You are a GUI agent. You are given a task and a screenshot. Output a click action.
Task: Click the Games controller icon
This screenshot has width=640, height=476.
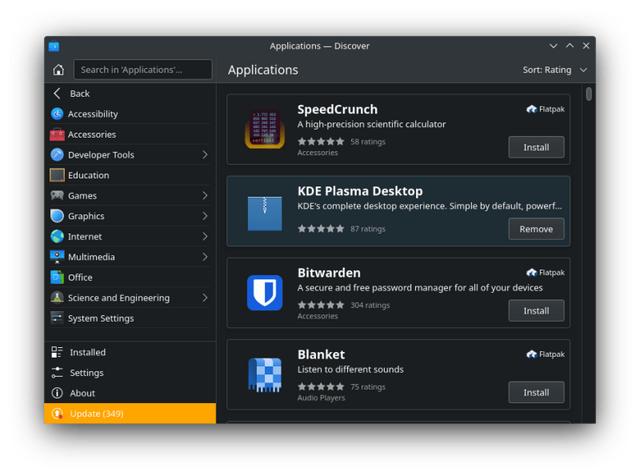(x=57, y=195)
